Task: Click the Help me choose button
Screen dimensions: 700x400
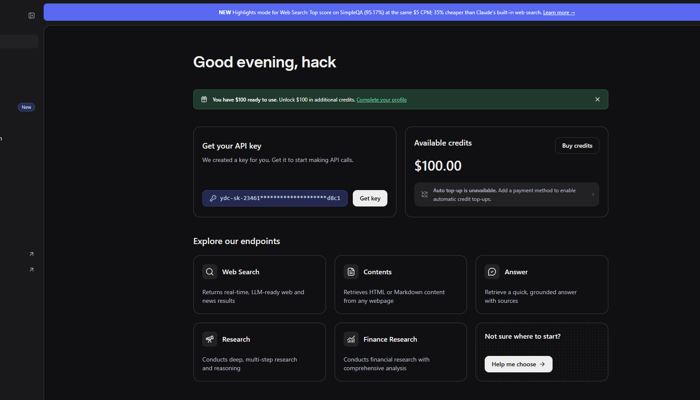Action: click(518, 364)
